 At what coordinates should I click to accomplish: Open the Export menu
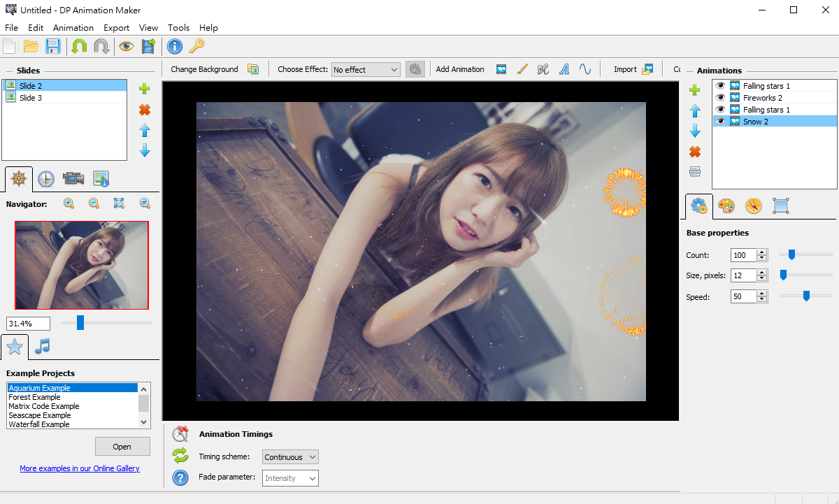(x=116, y=28)
